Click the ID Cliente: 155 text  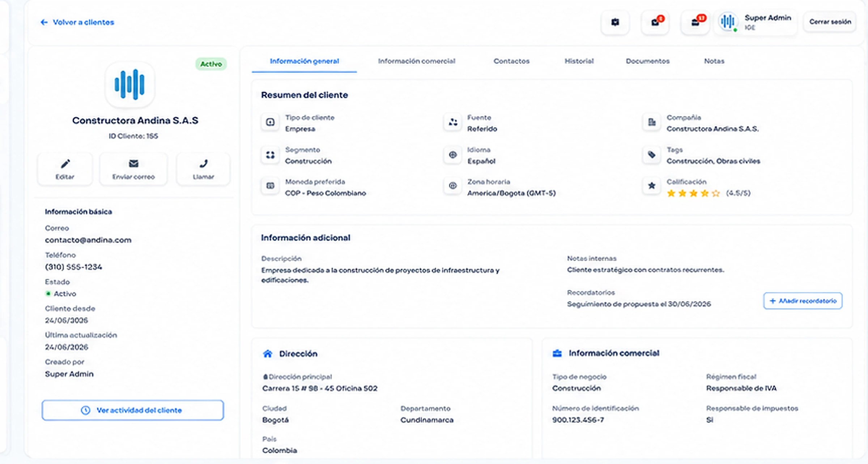pos(133,136)
